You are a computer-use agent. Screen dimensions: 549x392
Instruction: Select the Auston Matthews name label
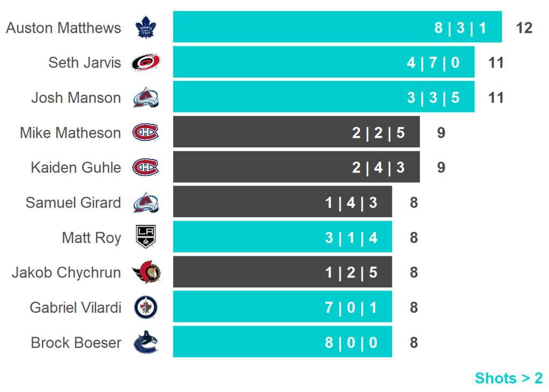click(x=63, y=28)
